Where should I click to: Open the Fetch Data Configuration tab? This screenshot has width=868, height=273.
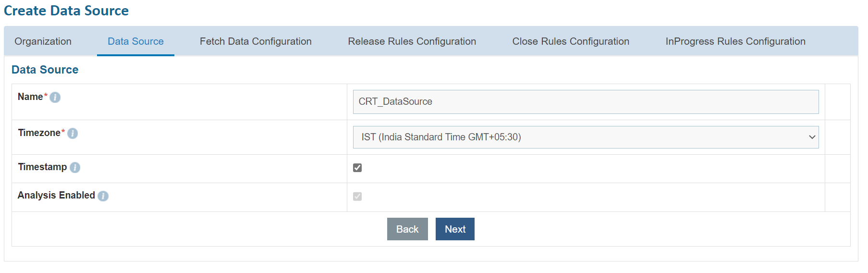point(256,41)
